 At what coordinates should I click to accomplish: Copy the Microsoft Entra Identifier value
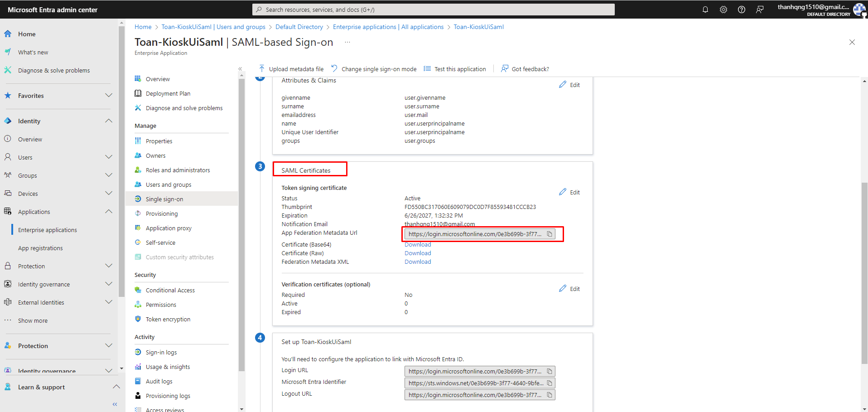pos(550,383)
